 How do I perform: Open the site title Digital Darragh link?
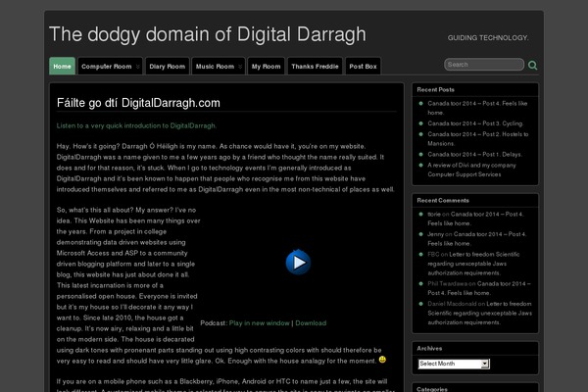pos(208,34)
